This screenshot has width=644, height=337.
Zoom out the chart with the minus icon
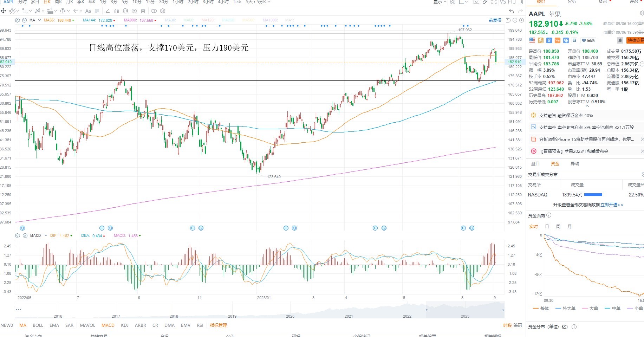tap(515, 20)
